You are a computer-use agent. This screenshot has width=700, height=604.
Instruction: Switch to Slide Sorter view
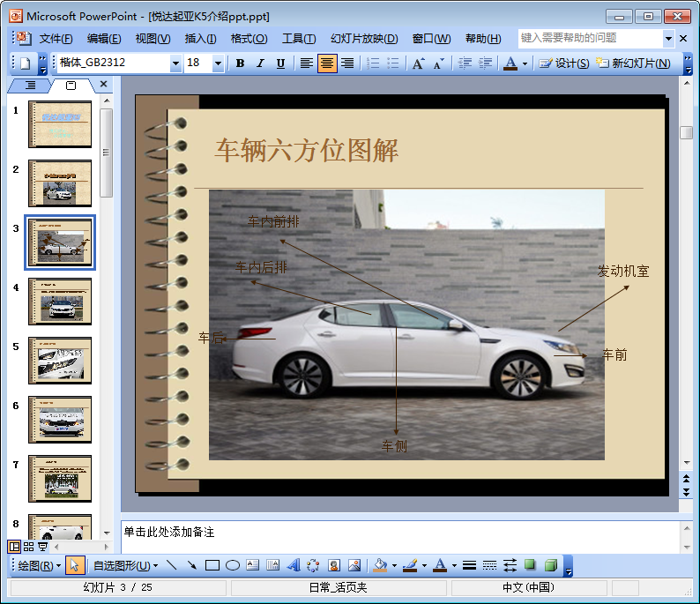[28, 547]
